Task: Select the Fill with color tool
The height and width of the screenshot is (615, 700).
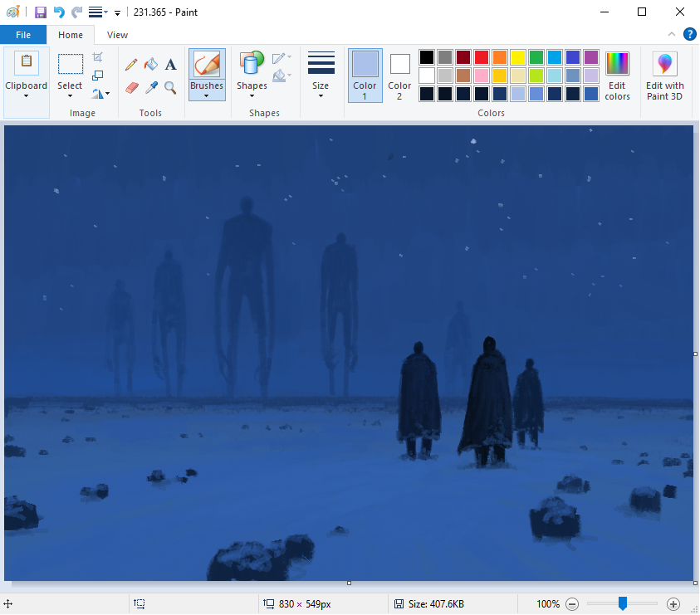Action: click(x=150, y=64)
